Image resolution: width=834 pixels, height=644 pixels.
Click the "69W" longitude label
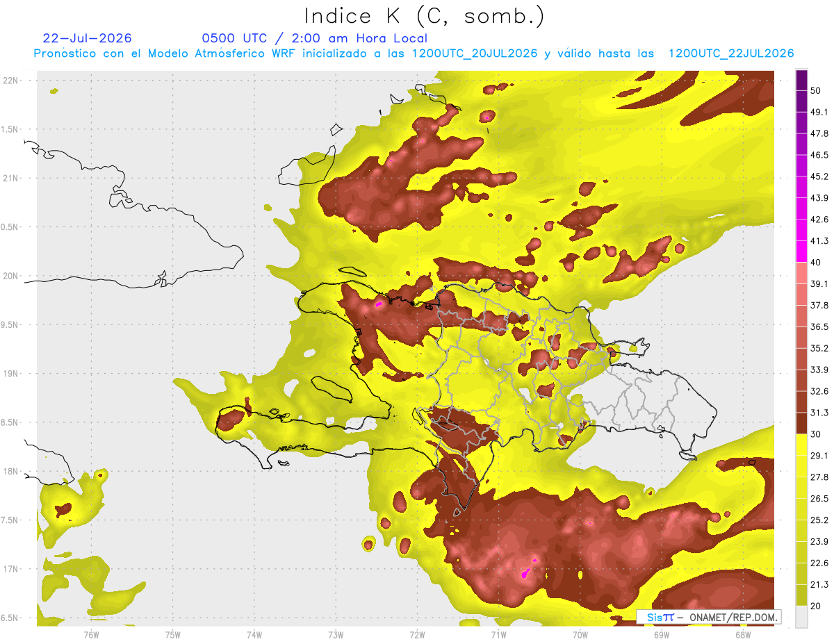(x=662, y=634)
